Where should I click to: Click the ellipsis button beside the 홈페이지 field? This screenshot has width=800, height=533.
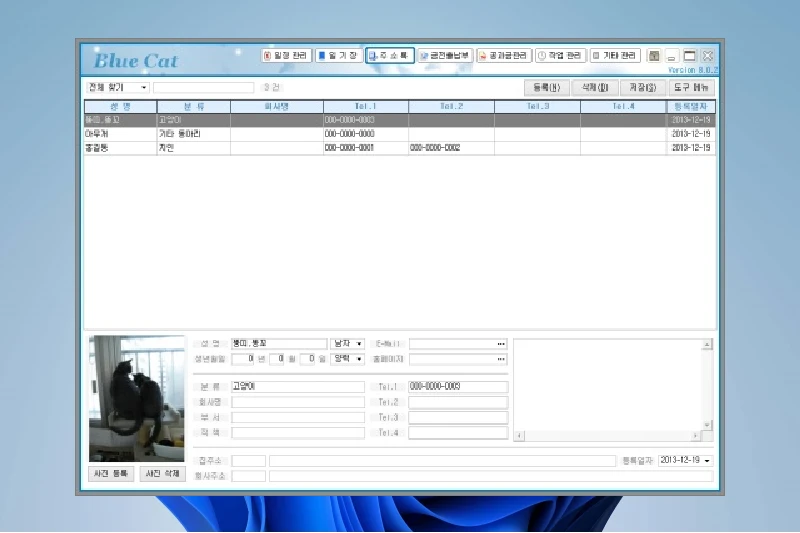point(501,360)
